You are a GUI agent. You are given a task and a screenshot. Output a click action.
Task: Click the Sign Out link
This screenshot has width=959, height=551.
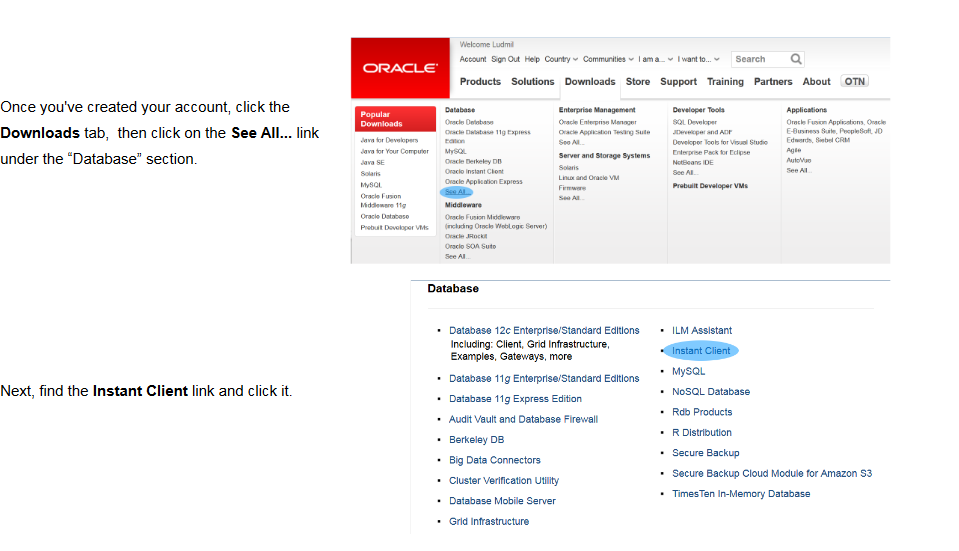[x=505, y=59]
